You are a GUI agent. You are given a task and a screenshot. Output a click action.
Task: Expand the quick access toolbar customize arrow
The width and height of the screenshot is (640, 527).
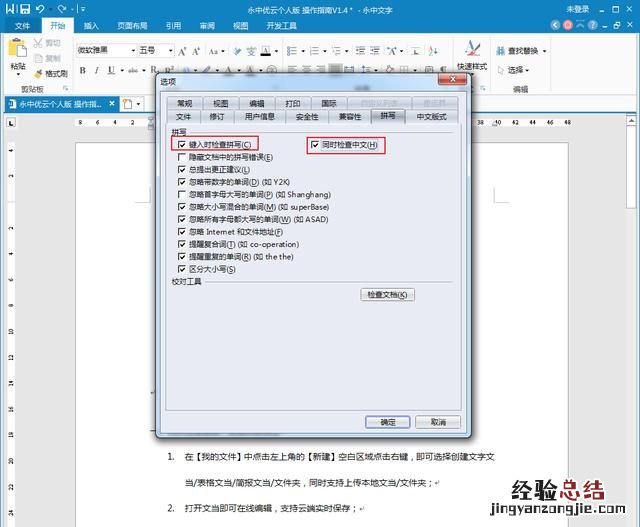[83, 9]
